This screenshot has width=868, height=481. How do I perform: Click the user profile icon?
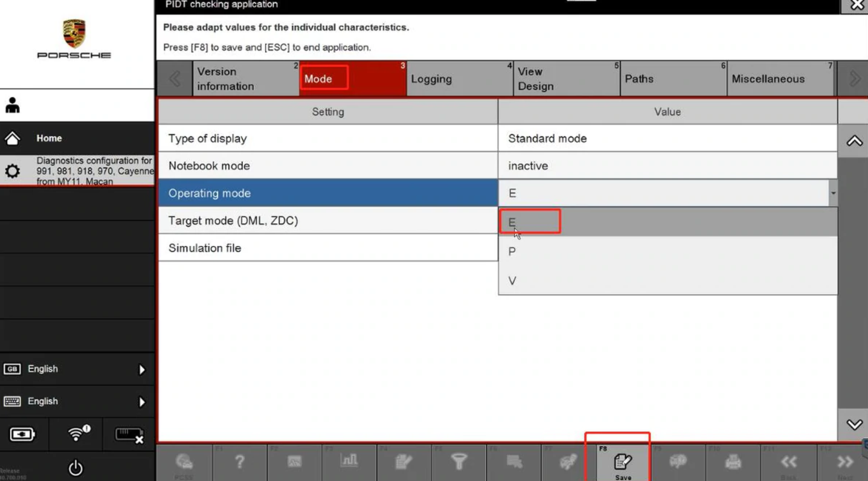click(x=12, y=105)
